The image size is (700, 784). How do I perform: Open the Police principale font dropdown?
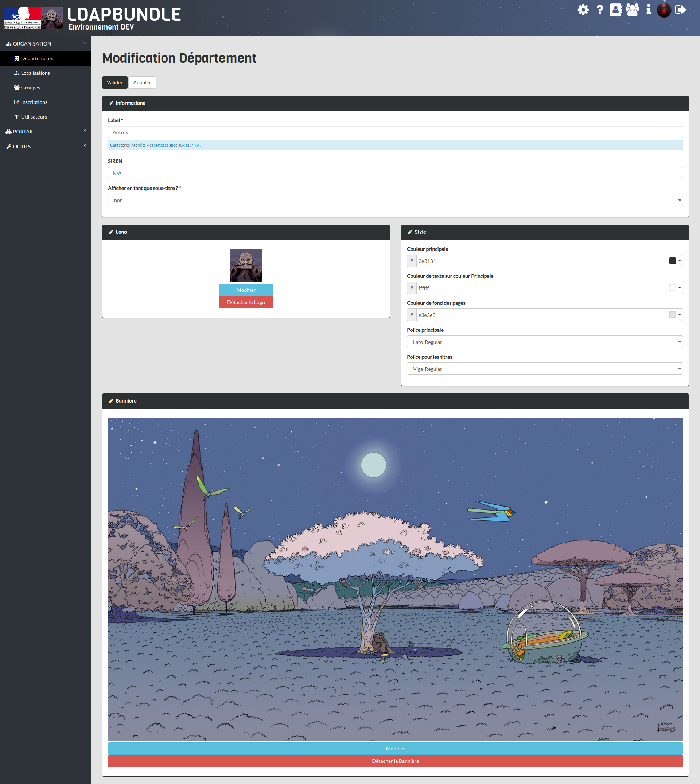544,342
